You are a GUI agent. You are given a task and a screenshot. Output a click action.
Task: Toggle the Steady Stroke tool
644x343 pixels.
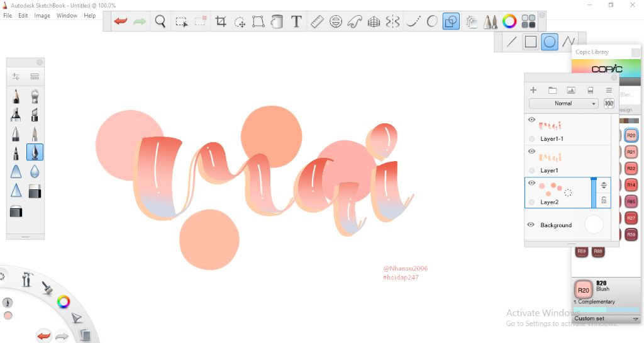coord(413,21)
